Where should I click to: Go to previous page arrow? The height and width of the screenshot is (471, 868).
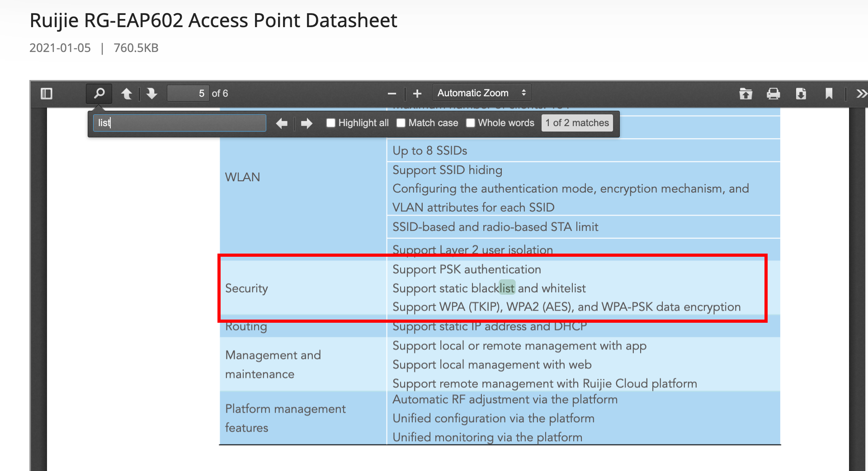pyautogui.click(x=127, y=94)
